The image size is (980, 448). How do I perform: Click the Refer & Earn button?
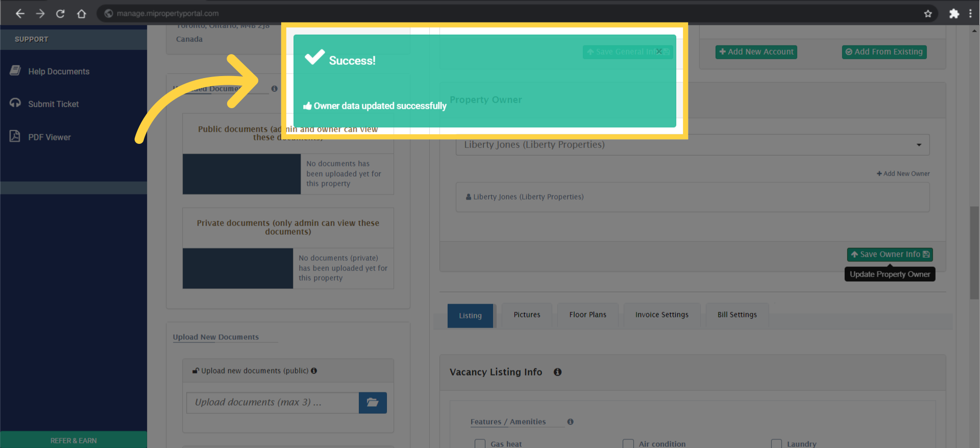(73, 440)
